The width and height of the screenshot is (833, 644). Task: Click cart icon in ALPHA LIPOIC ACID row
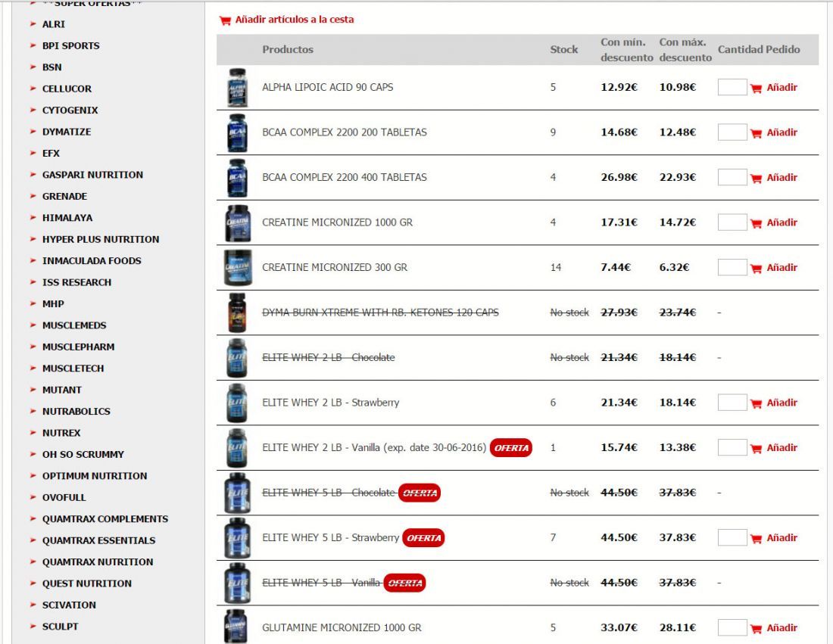pos(756,88)
